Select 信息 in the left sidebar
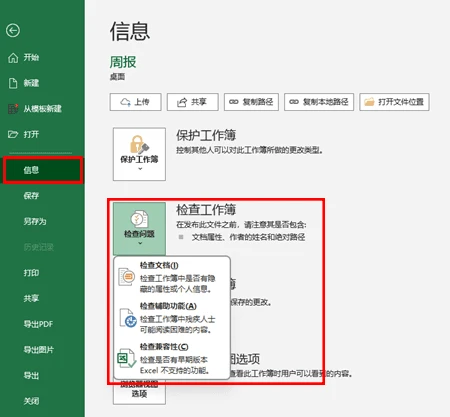Screen dimensions: 450x417 tap(42, 170)
